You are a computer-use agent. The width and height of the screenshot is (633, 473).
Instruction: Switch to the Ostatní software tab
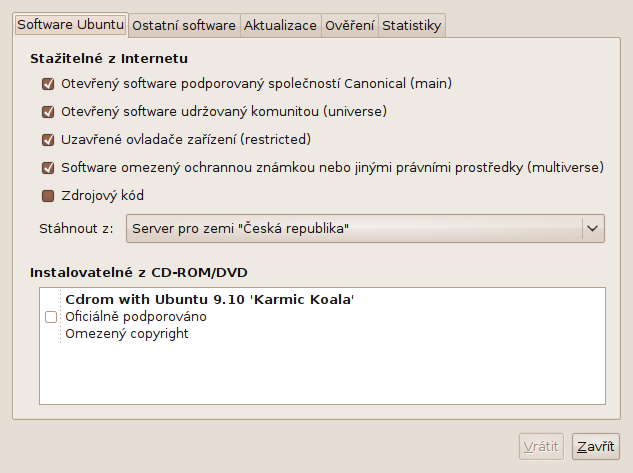184,25
